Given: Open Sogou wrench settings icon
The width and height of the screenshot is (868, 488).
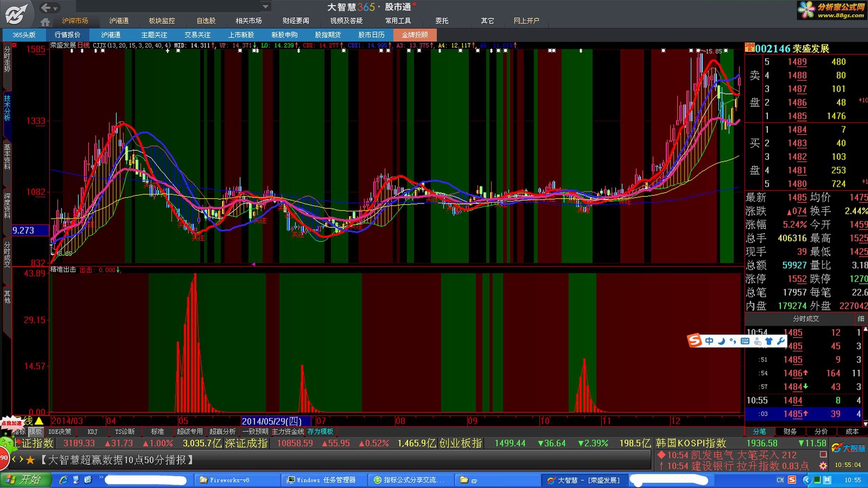Looking at the screenshot, I should (780, 341).
